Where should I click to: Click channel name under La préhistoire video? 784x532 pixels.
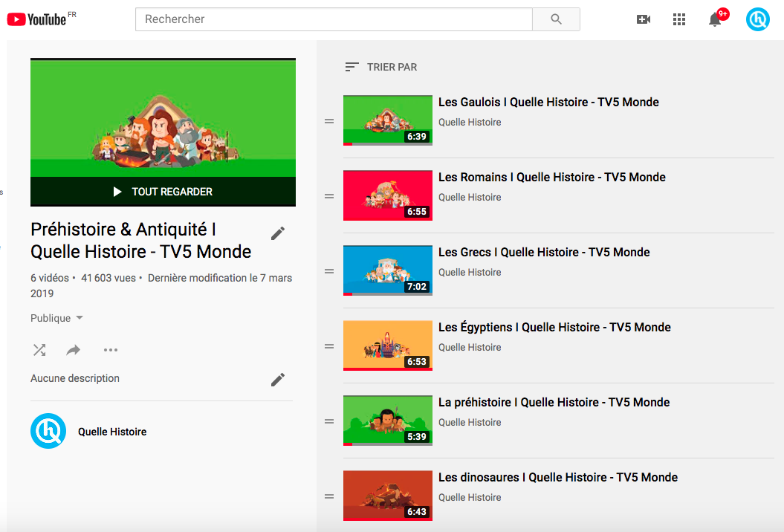point(470,422)
